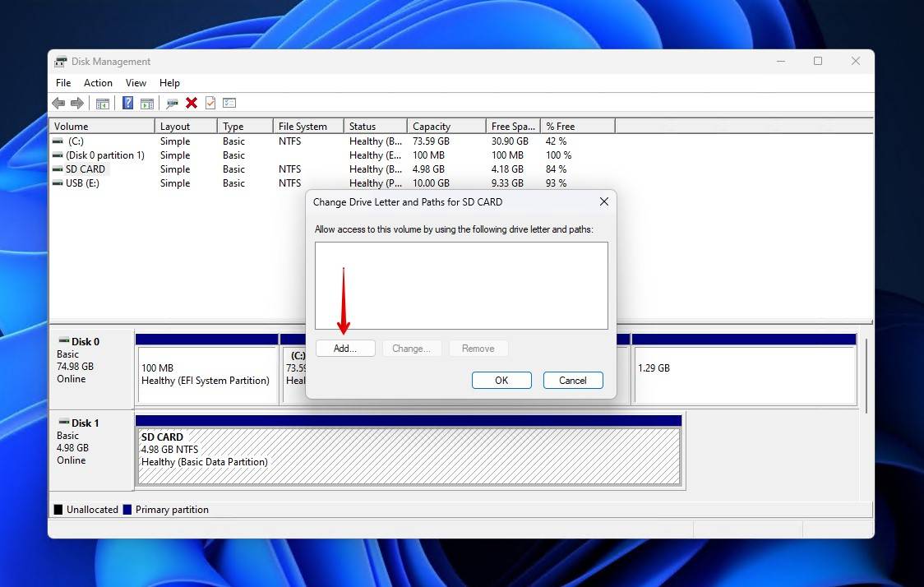Click the blue Primary partition legend swatch
Viewport: 924px width, 587px height.
click(127, 510)
